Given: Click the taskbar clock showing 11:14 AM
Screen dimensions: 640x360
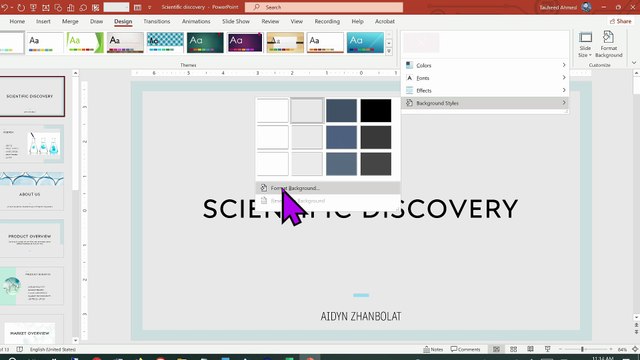Looking at the screenshot, I should (602, 358).
